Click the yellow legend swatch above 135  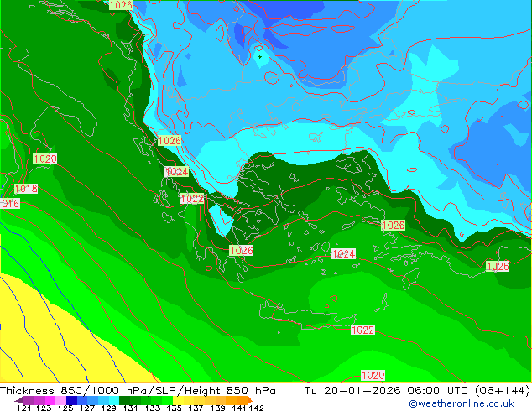coord(178,400)
